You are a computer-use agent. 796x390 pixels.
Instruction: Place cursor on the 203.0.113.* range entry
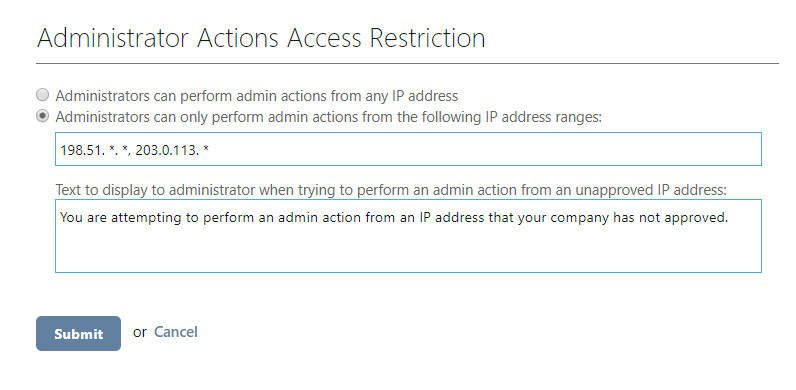tap(172, 150)
